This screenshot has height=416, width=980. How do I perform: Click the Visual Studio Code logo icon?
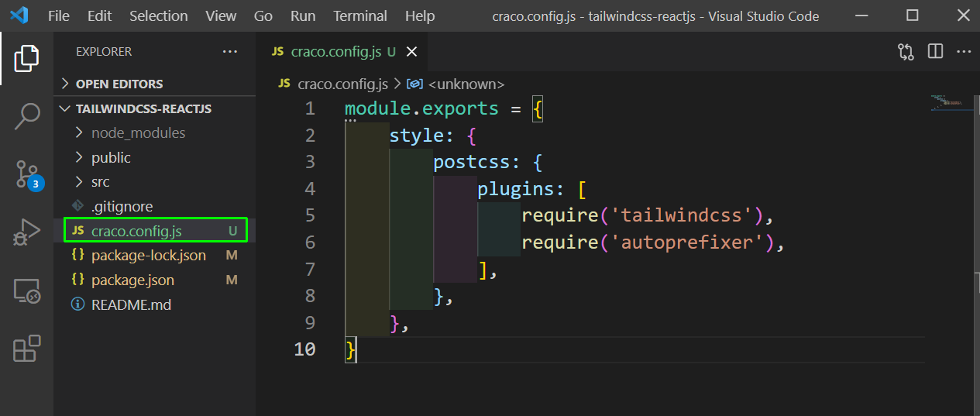[19, 15]
